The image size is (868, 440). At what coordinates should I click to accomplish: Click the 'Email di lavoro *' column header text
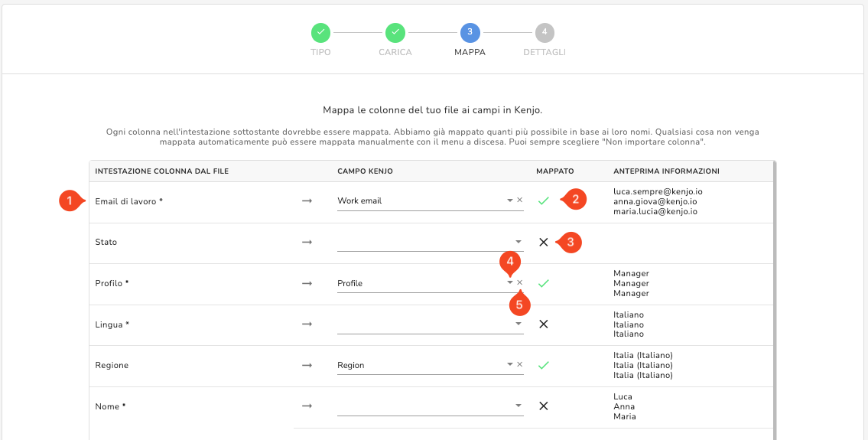tap(129, 201)
